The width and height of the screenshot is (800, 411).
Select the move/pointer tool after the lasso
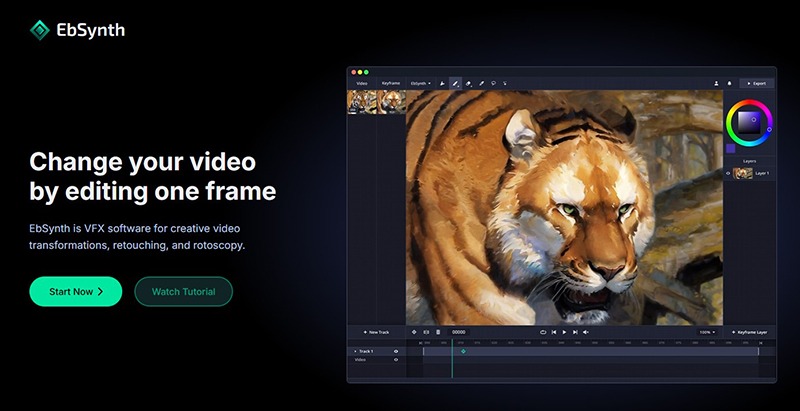tap(505, 83)
